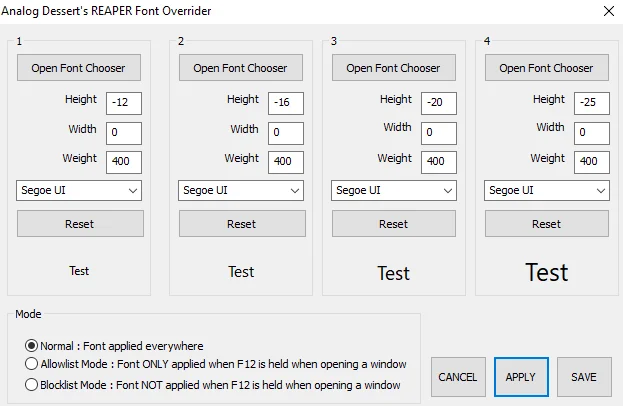Click the Weight field in group 4

point(592,162)
